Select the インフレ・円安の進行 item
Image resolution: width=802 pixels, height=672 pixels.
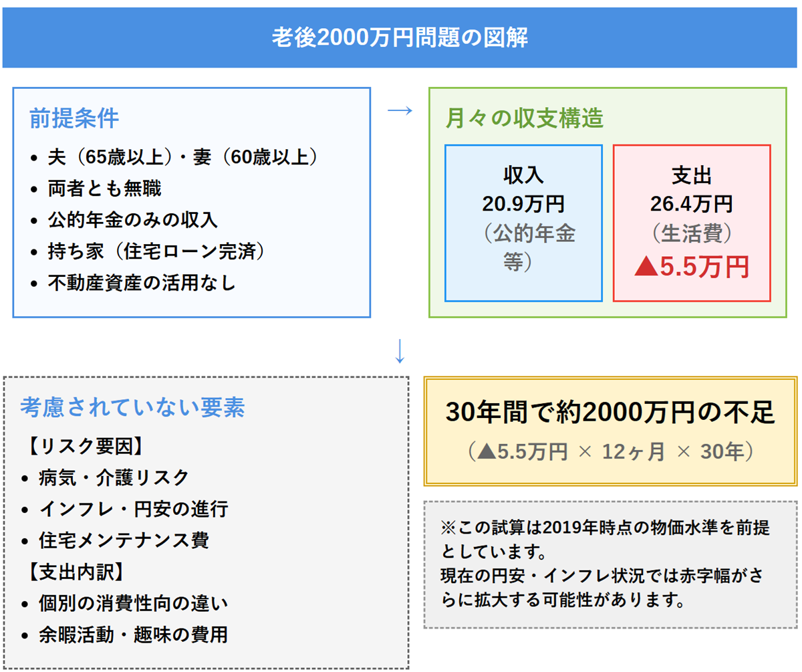point(133,509)
